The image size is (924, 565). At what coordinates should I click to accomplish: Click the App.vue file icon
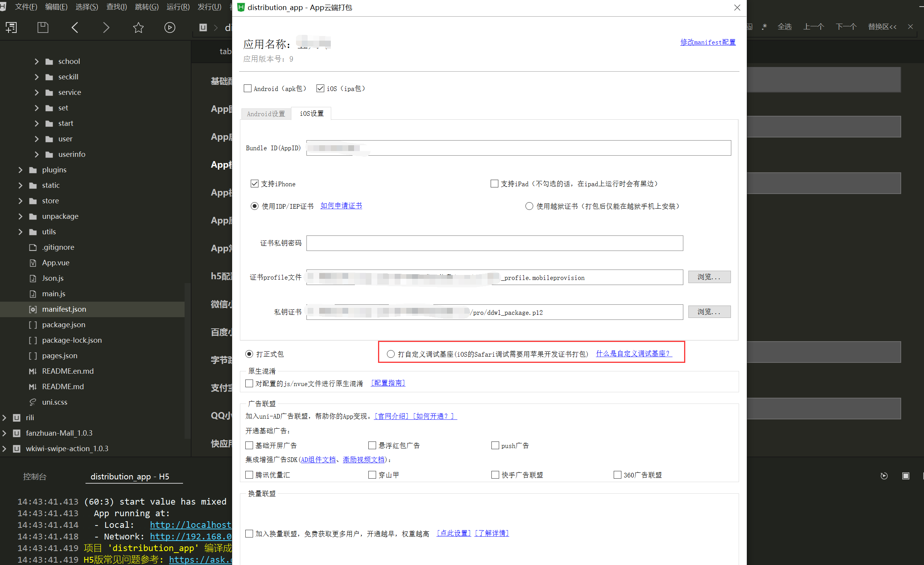click(x=33, y=263)
